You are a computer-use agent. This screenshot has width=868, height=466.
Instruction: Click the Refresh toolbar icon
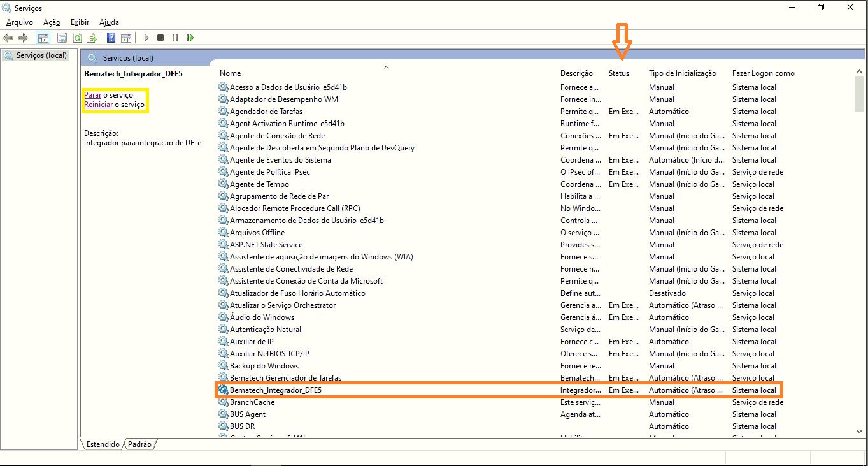pos(77,38)
